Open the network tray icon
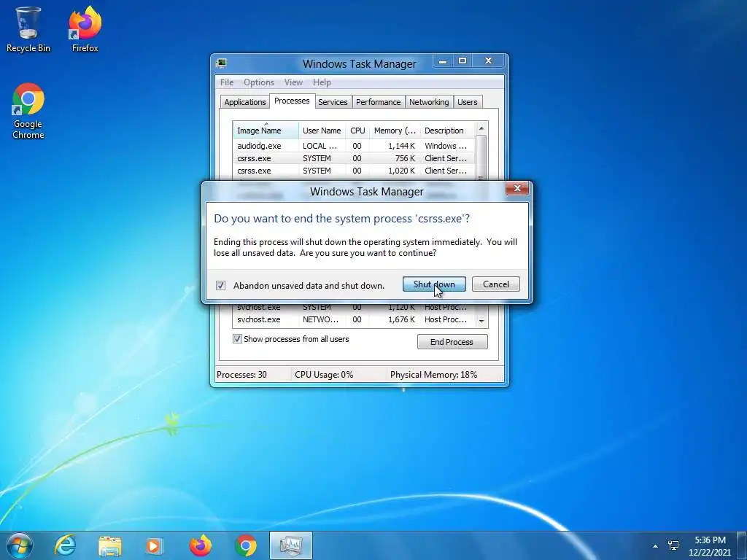This screenshot has width=747, height=560. [x=673, y=545]
